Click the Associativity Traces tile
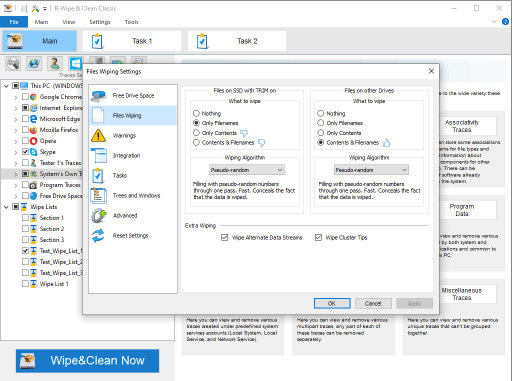Viewport: 512px width, 381px height. click(x=467, y=126)
